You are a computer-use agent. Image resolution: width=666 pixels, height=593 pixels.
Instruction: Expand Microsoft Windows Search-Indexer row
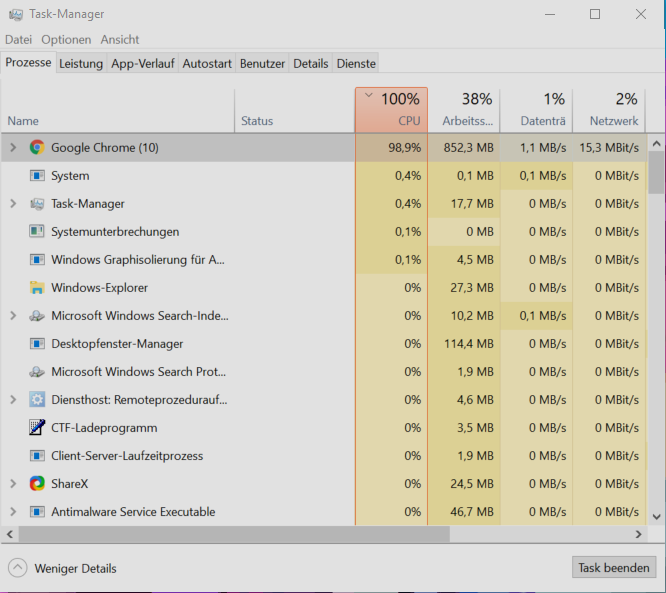pyautogui.click(x=13, y=316)
